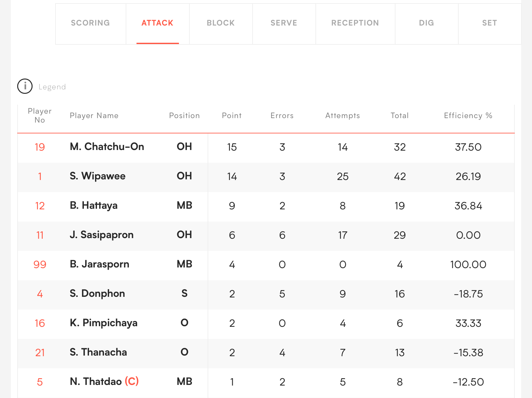
Task: Sort by the Errors column header
Action: (x=282, y=116)
